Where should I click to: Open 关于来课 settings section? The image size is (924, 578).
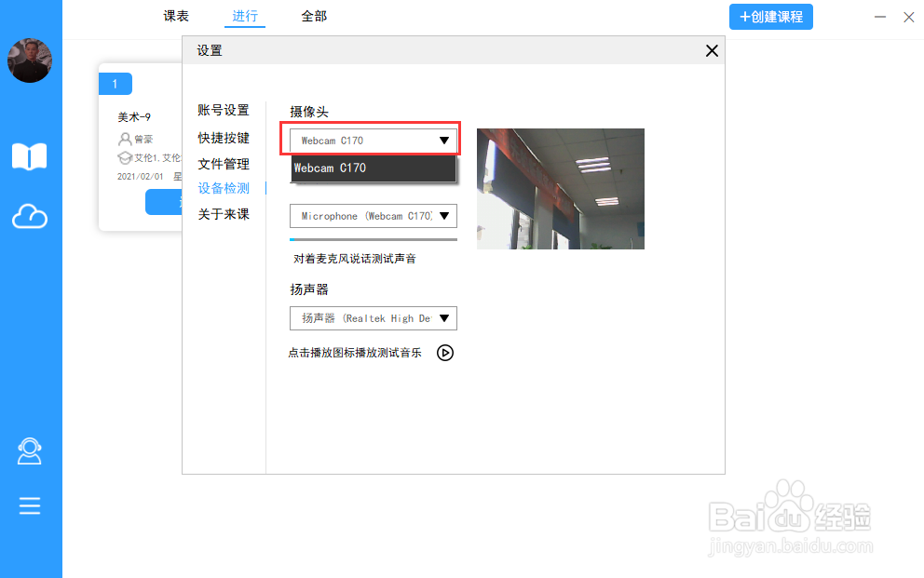[x=224, y=214]
